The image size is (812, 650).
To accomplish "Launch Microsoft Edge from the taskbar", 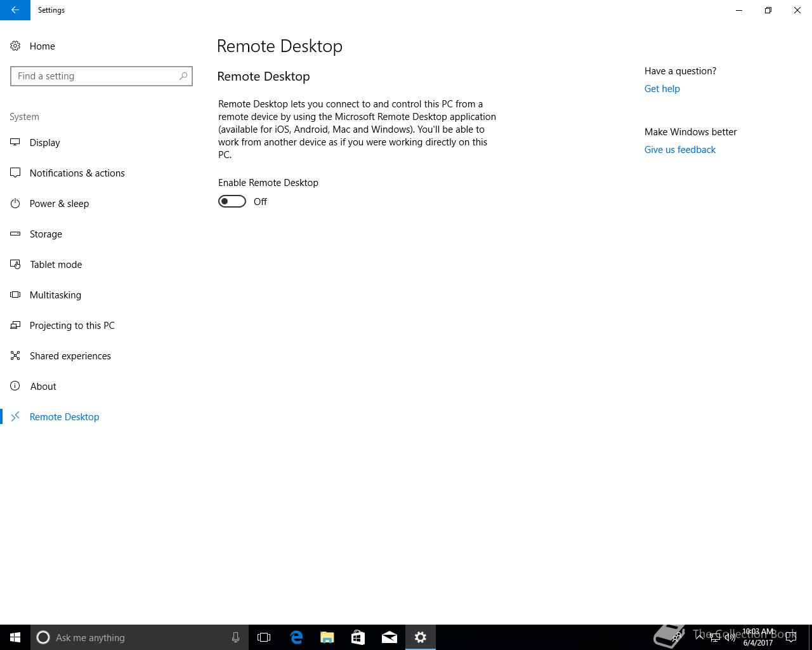I will tap(296, 637).
